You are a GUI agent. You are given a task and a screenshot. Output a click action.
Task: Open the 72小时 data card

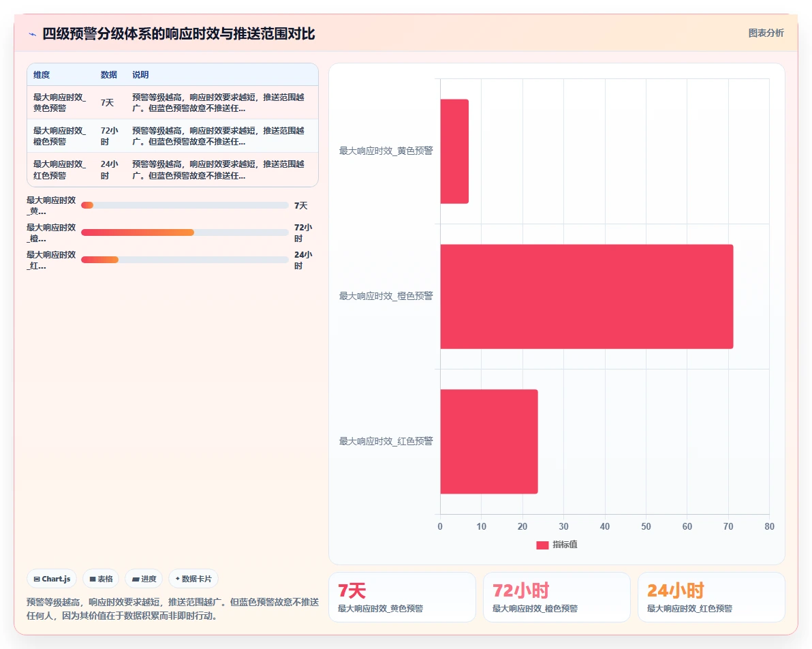coord(557,597)
